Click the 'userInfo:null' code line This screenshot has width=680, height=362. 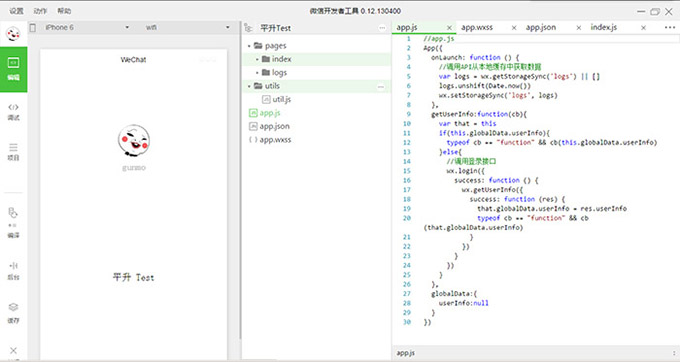click(464, 303)
